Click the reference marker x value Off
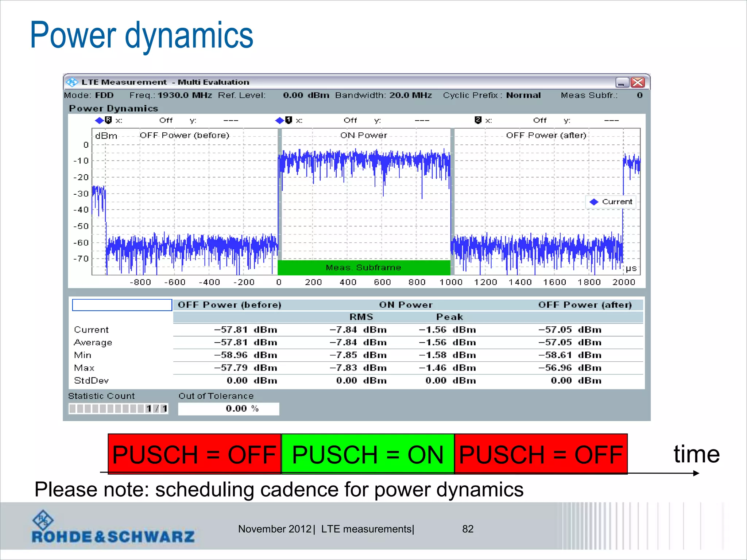The width and height of the screenshot is (747, 560). [x=166, y=120]
